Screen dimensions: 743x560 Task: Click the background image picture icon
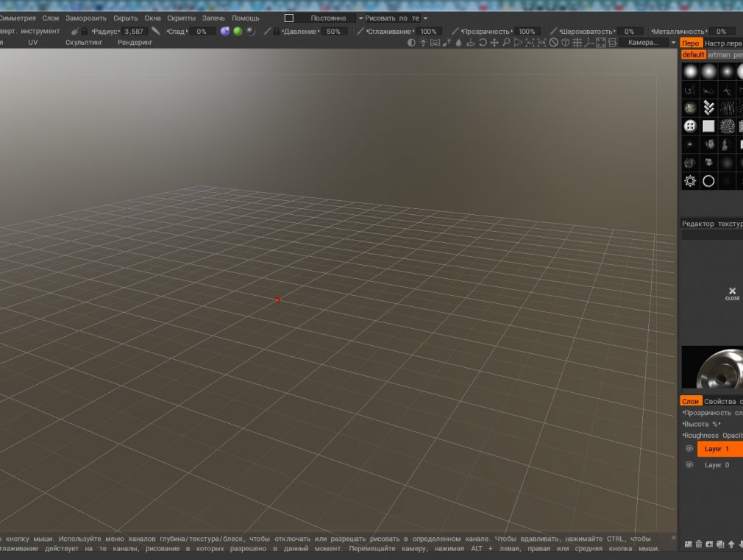click(x=435, y=43)
